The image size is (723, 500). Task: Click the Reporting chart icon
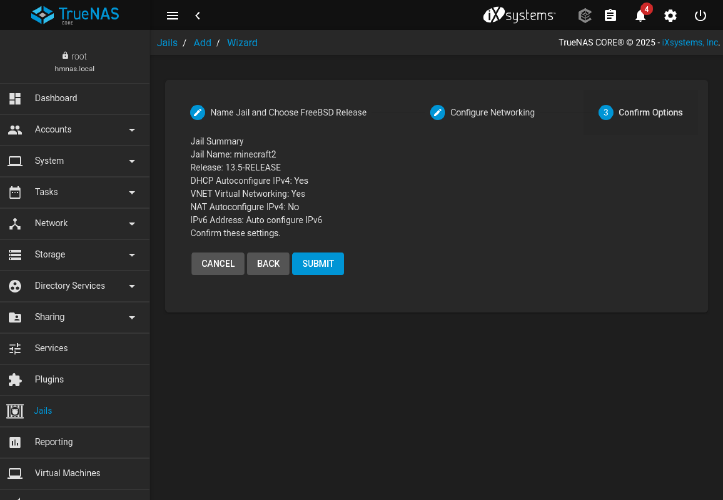[x=15, y=442]
